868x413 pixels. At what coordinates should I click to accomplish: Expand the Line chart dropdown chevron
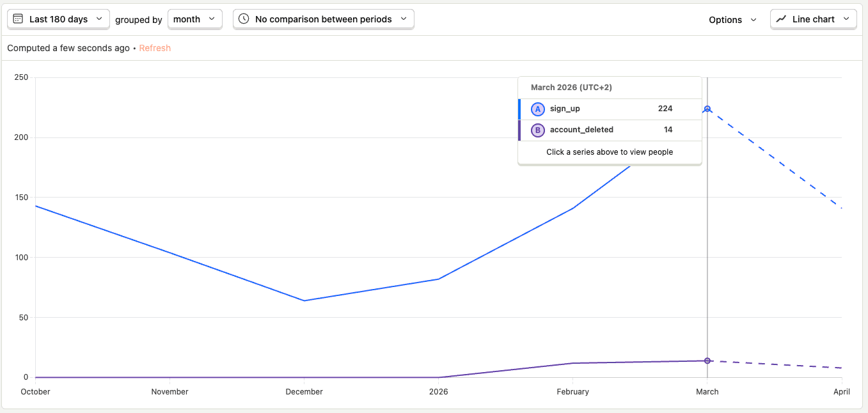pos(846,19)
